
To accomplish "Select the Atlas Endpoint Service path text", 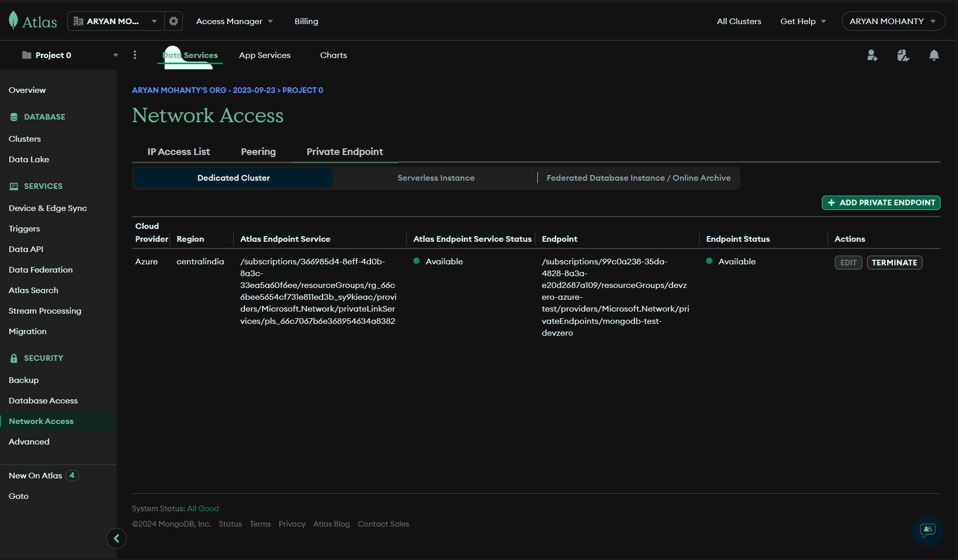I will 318,291.
